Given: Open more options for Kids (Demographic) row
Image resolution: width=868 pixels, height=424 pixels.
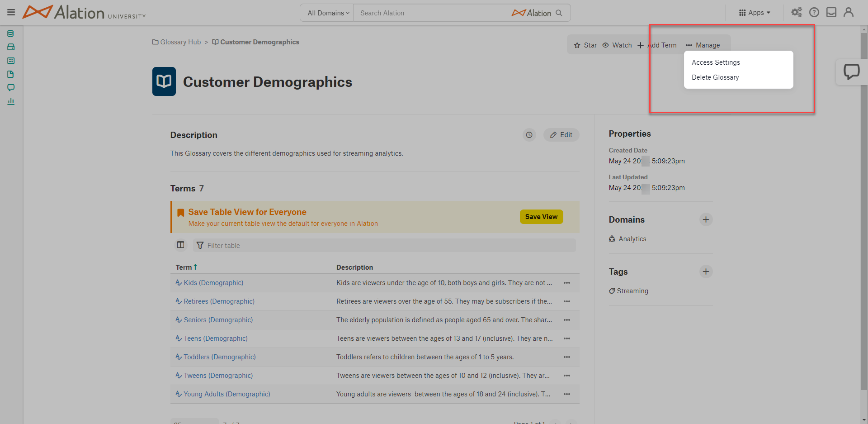Looking at the screenshot, I should click(567, 283).
